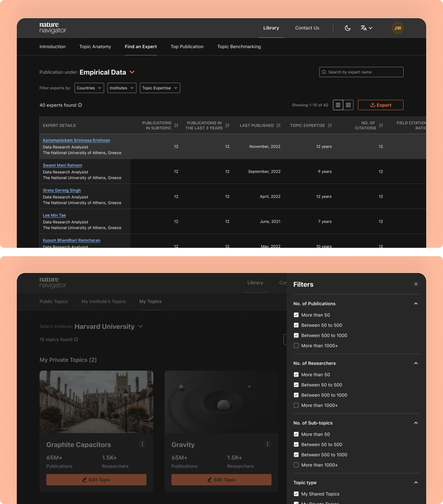Click the Search by expert name field
This screenshot has height=504, width=443.
361,72
